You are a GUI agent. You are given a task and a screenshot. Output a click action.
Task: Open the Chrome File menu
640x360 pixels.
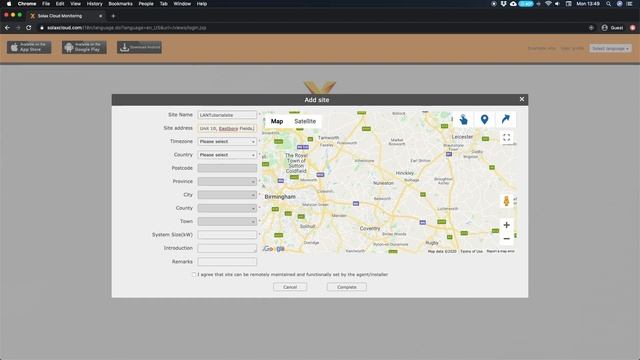point(46,4)
